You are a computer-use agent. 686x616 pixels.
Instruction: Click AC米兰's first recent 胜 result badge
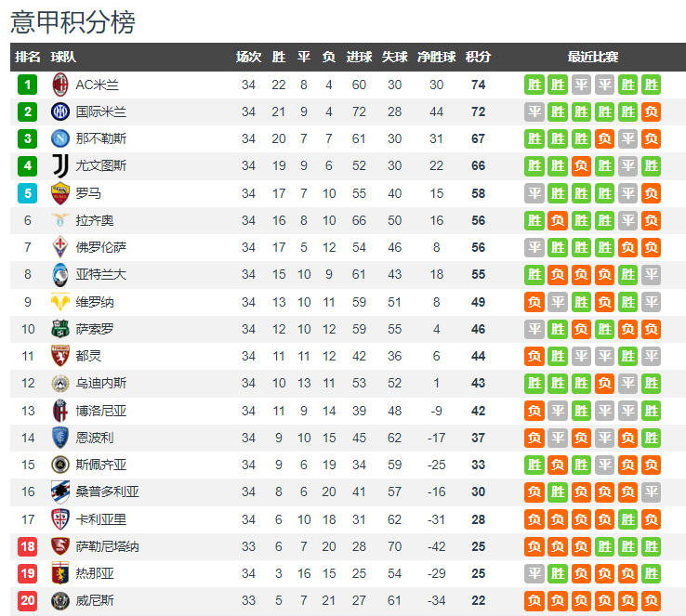(534, 85)
